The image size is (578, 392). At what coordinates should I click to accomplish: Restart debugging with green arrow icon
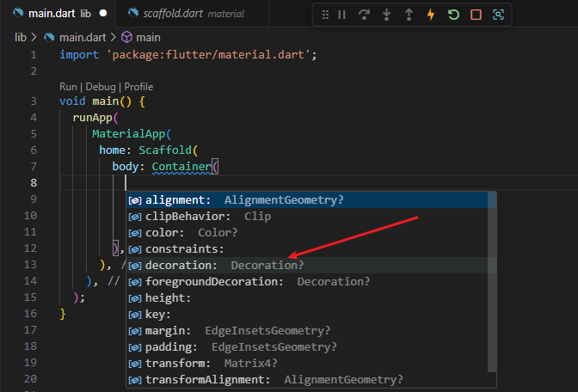(453, 15)
